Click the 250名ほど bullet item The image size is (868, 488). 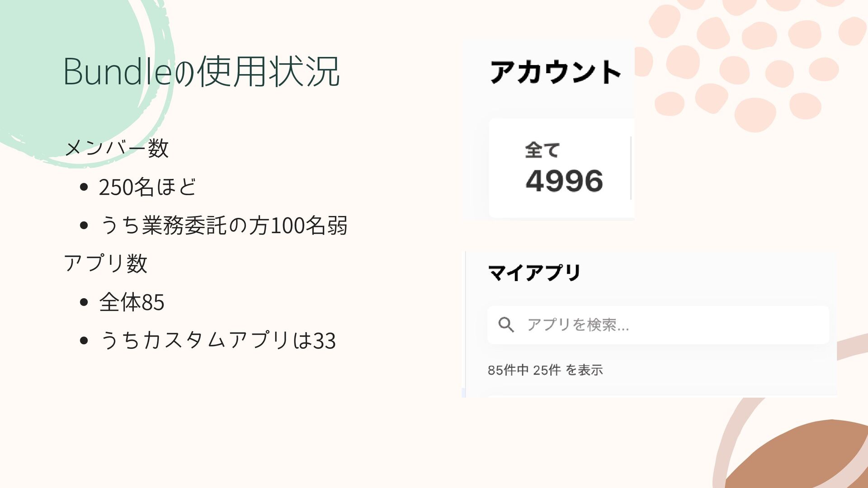(x=147, y=187)
